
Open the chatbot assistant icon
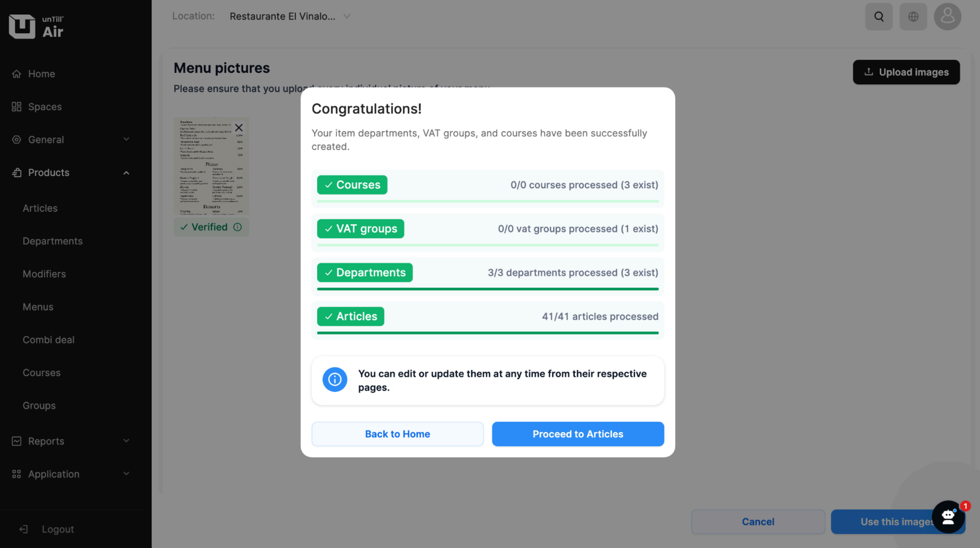(948, 517)
